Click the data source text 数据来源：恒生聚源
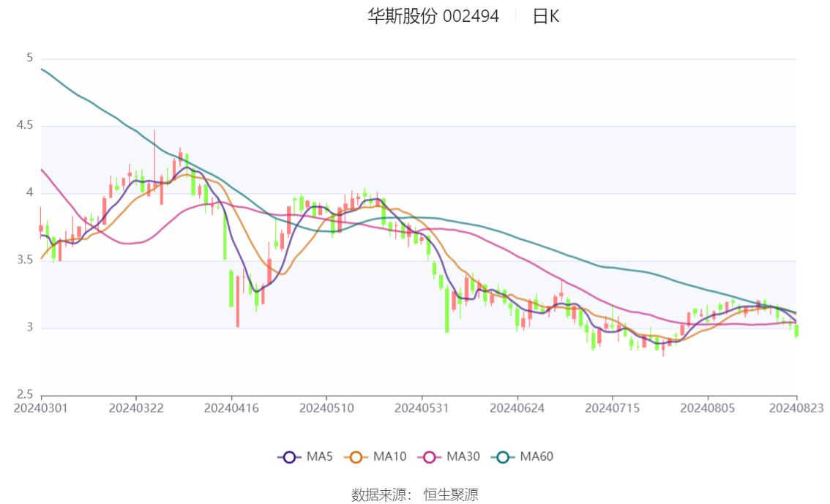Image resolution: width=830 pixels, height=504 pixels. point(415,494)
